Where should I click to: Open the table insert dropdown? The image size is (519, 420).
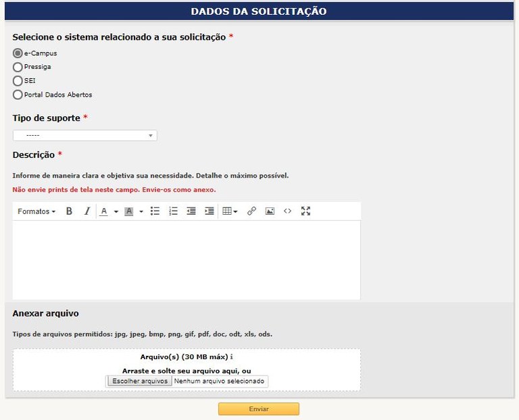(x=230, y=211)
